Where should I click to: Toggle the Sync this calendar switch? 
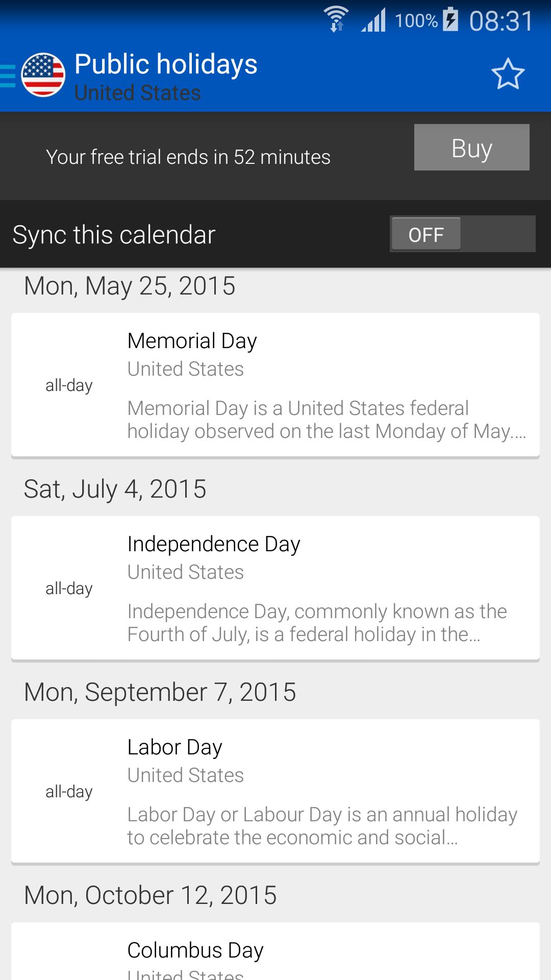point(463,234)
